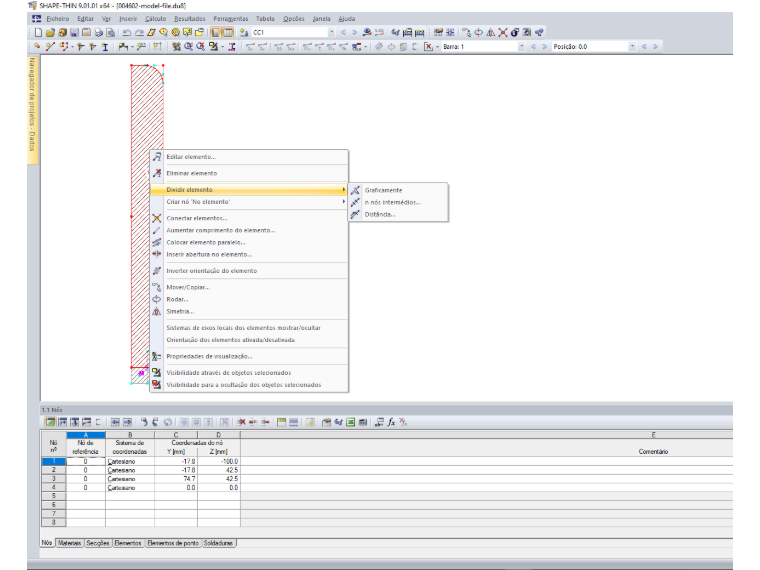Switch to the Elementos de ponto tab
Image resolution: width=760 pixels, height=570 pixels.
click(x=173, y=543)
